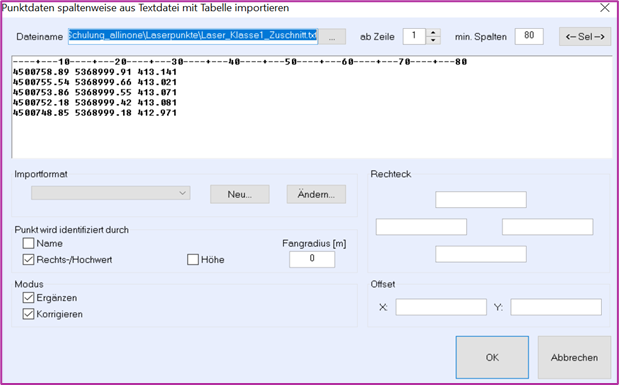Click the browse '...' button next to Dateiname

point(332,37)
